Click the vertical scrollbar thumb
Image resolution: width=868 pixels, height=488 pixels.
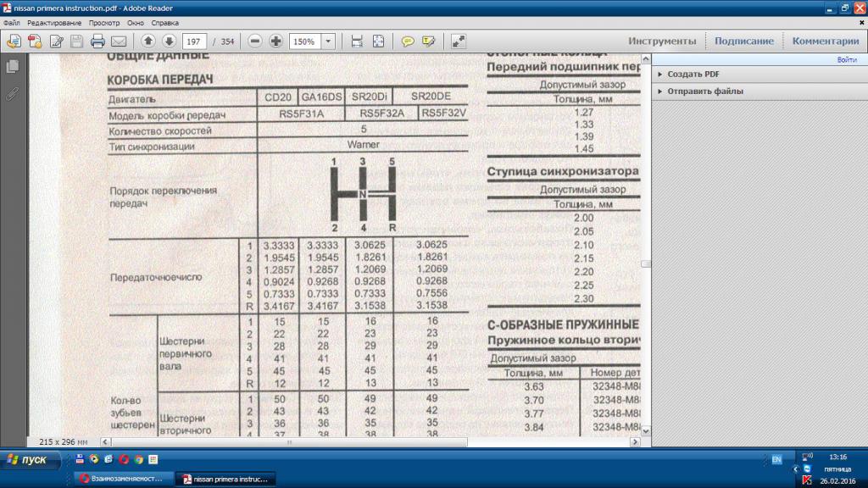[x=645, y=264]
